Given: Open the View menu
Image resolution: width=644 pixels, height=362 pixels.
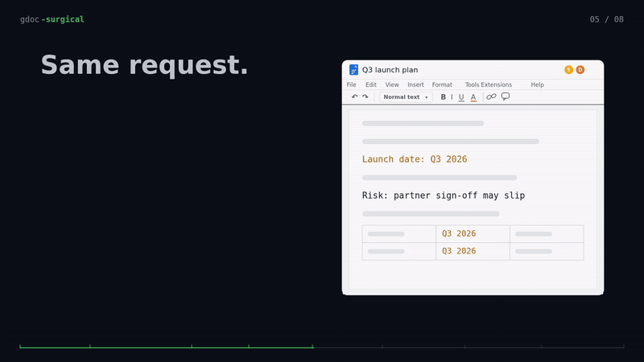Looking at the screenshot, I should (392, 84).
